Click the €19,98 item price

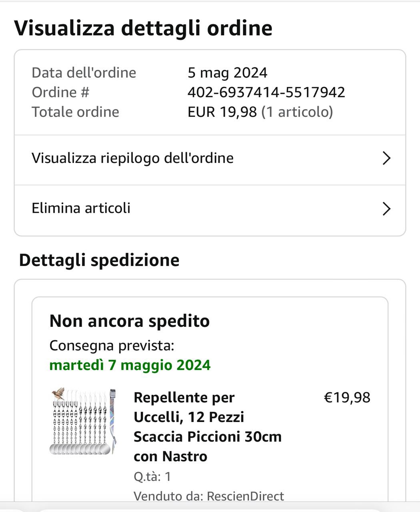[x=347, y=398]
